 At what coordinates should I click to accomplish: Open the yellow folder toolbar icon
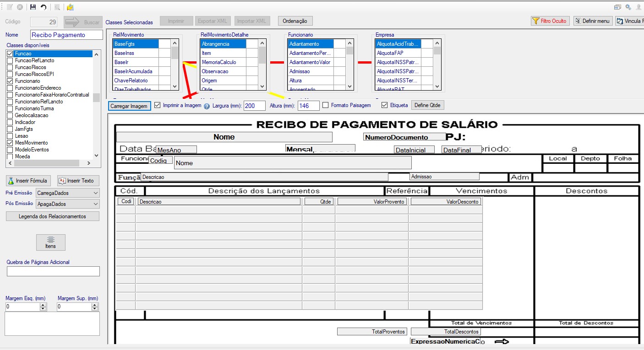point(70,7)
